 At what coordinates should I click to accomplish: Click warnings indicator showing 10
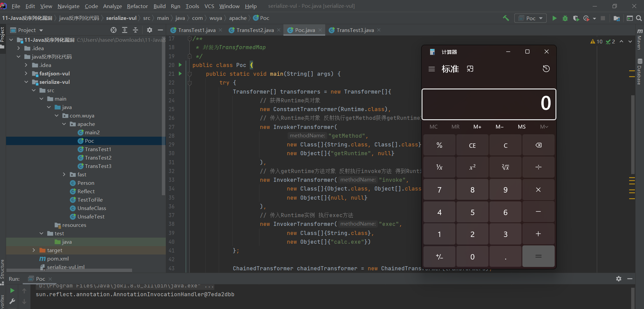[x=596, y=41]
